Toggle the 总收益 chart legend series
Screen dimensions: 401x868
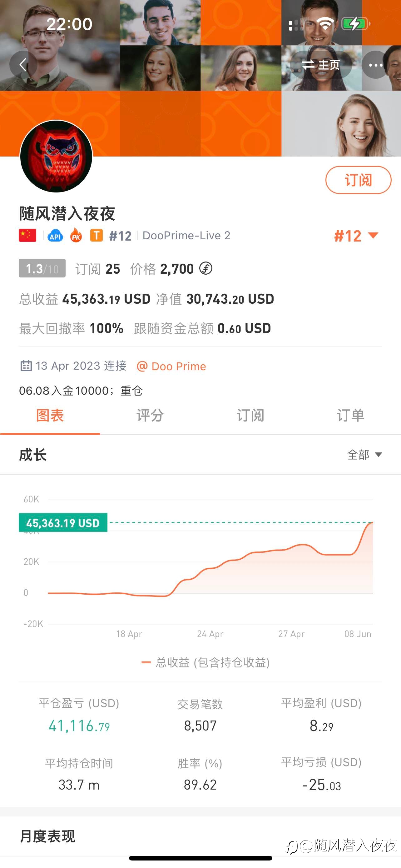click(x=206, y=662)
